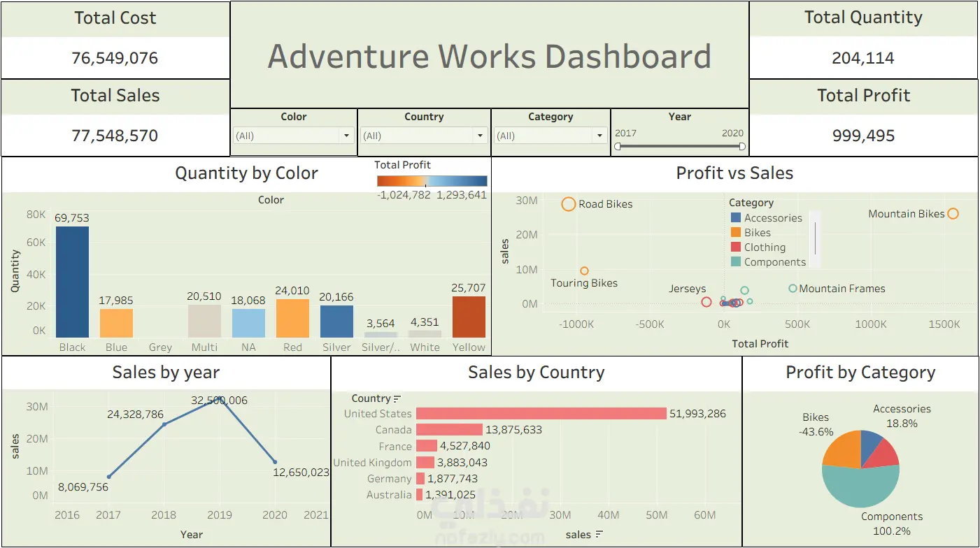Select the Accessories legend color swatch

[735, 218]
